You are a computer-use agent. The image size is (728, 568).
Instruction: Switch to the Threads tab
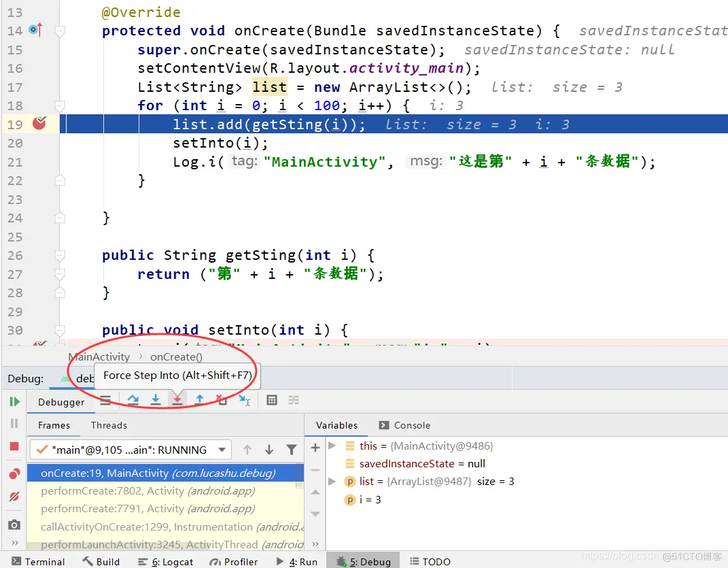tap(108, 425)
